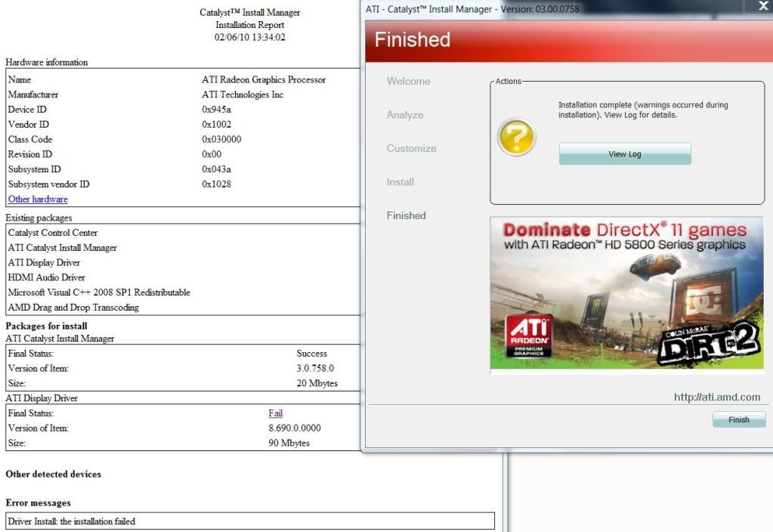Click the size value 20 Mbytes
The image size is (773, 532).
click(x=317, y=383)
